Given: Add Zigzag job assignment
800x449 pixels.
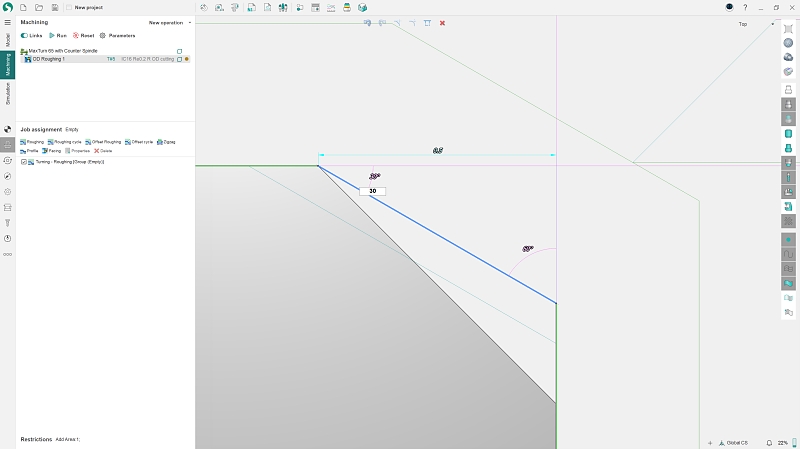Looking at the screenshot, I should [166, 142].
